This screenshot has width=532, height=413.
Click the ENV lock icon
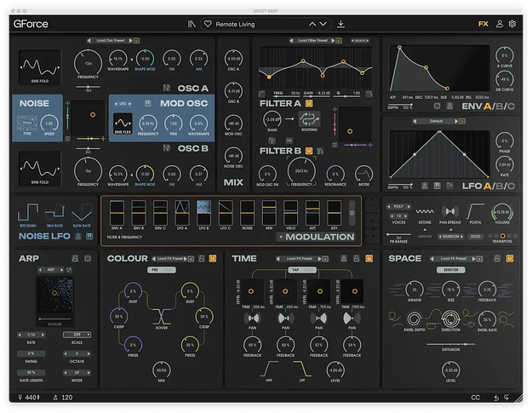pos(449,106)
